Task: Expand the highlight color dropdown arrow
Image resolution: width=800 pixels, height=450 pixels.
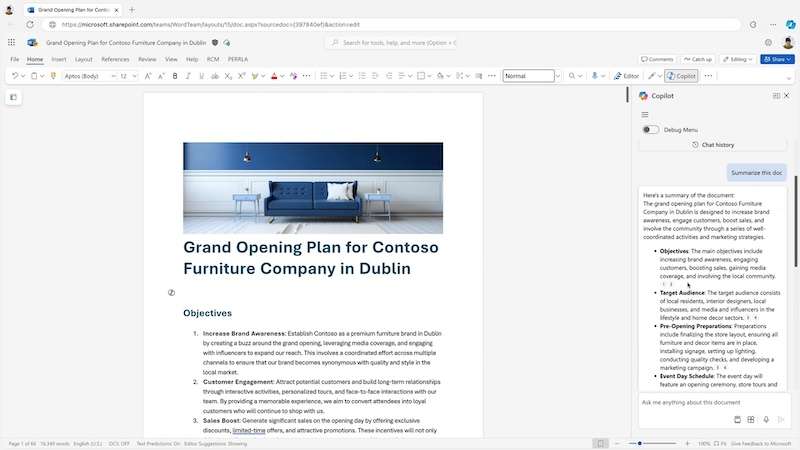Action: click(263, 77)
